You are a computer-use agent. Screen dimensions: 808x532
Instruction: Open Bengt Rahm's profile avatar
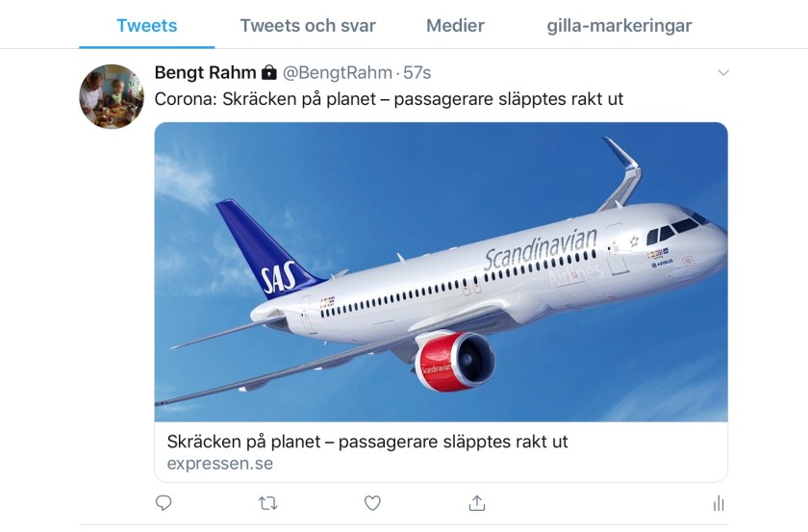(x=112, y=96)
